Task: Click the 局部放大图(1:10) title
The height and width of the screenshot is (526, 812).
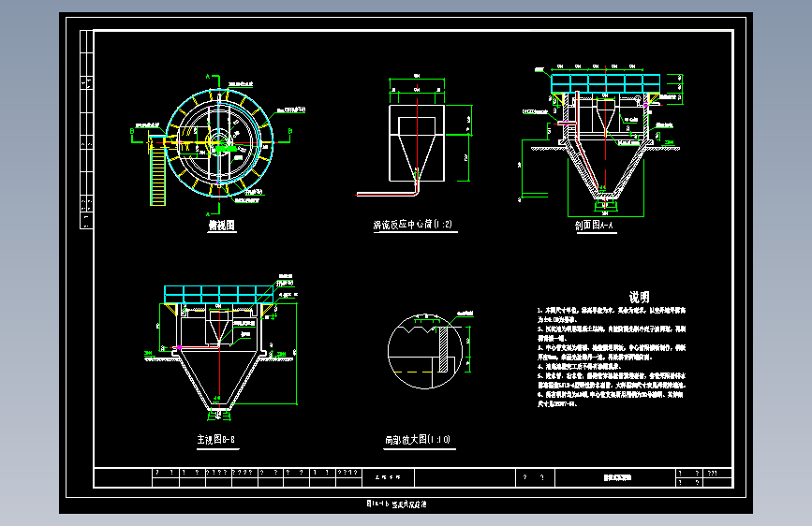Action: (x=418, y=440)
